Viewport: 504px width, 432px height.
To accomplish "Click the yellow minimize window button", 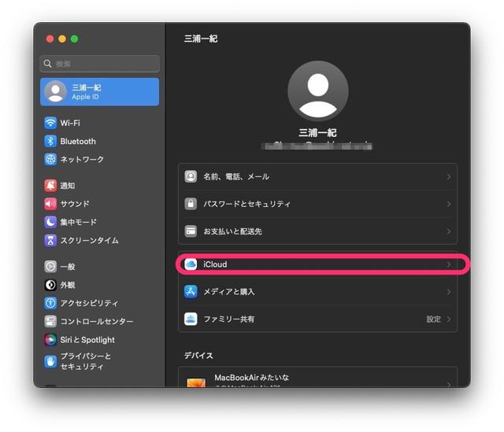I will click(62, 39).
